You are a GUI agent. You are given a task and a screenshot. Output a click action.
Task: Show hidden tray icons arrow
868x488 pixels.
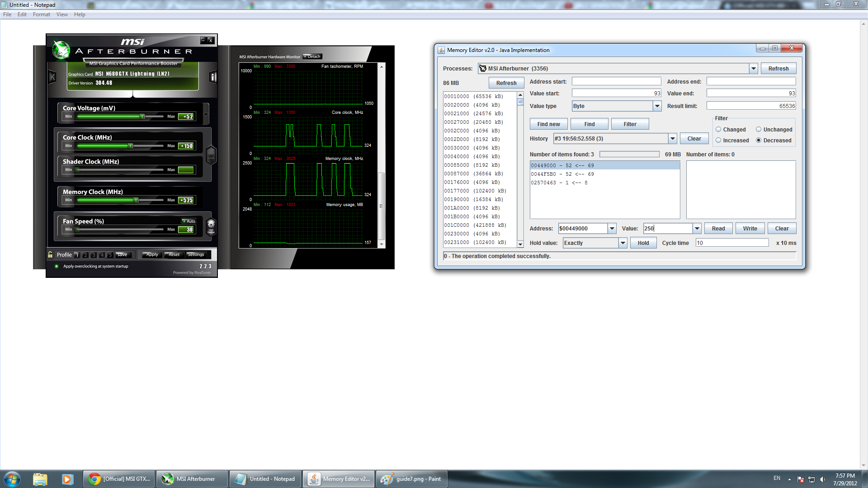pos(790,479)
